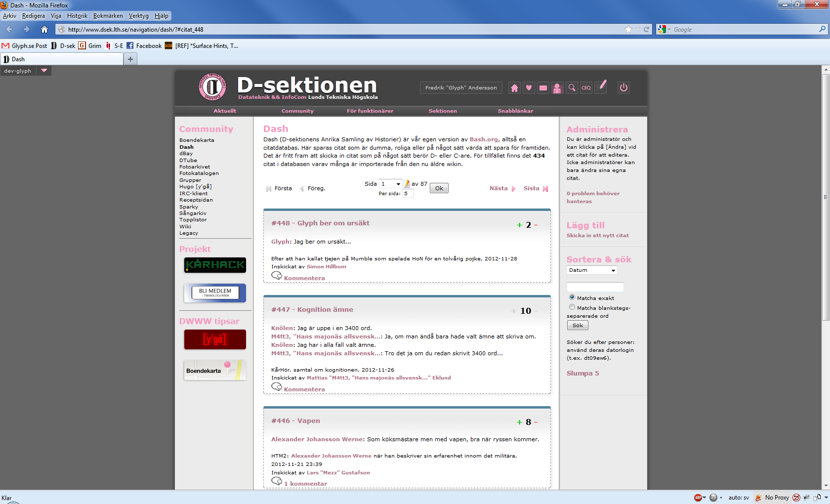Image resolution: width=830 pixels, height=504 pixels.
Task: Upvote quote #448 with green plus
Action: tap(519, 225)
